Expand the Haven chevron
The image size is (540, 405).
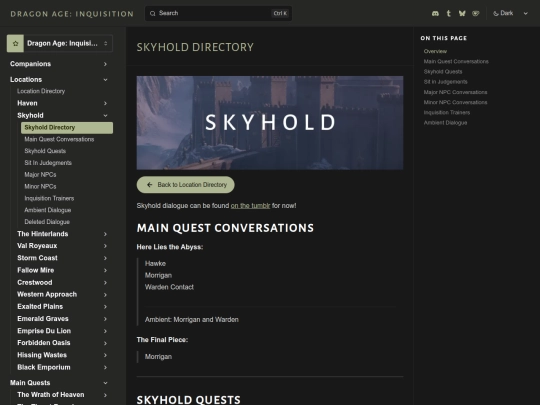point(105,103)
